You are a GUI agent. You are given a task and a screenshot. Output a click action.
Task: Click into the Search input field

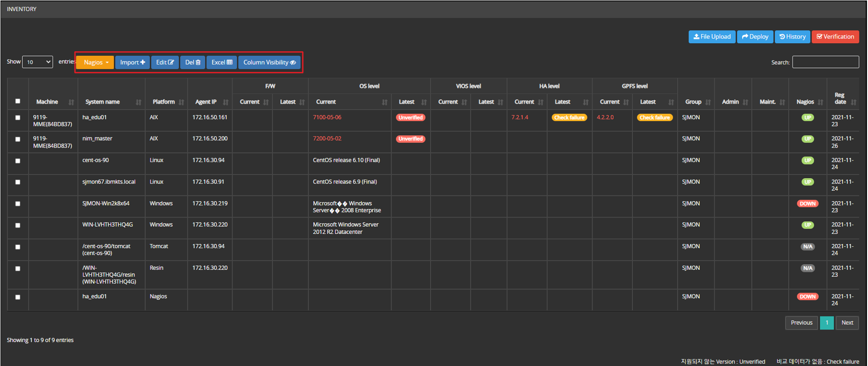point(825,62)
